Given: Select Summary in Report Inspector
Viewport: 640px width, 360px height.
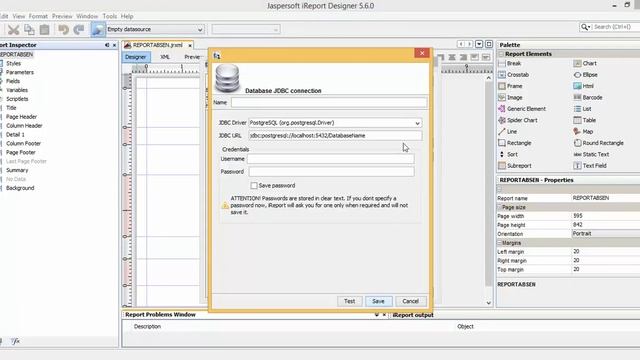Looking at the screenshot, I should 17,170.
